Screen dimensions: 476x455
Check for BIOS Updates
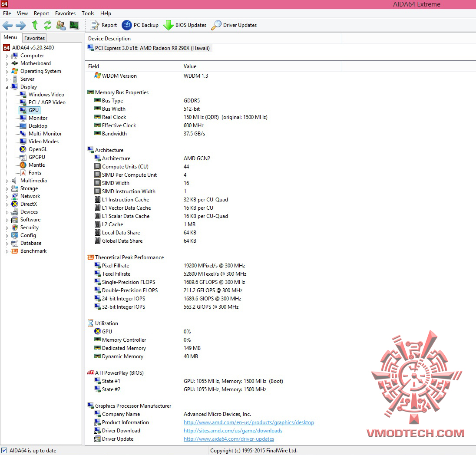(x=185, y=25)
